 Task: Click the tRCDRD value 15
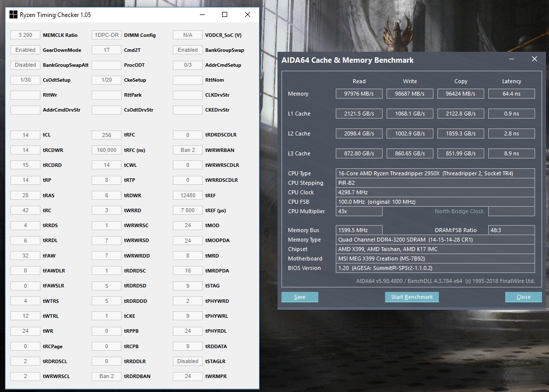(25, 165)
